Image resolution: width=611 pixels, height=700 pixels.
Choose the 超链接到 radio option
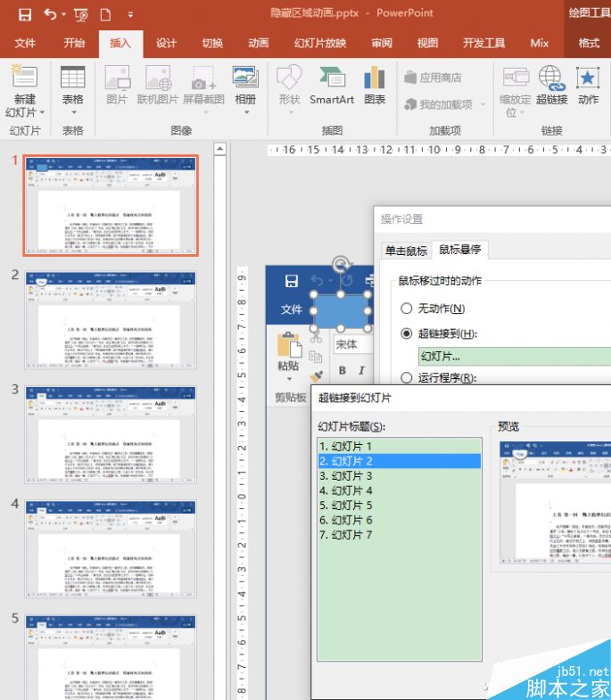407,334
